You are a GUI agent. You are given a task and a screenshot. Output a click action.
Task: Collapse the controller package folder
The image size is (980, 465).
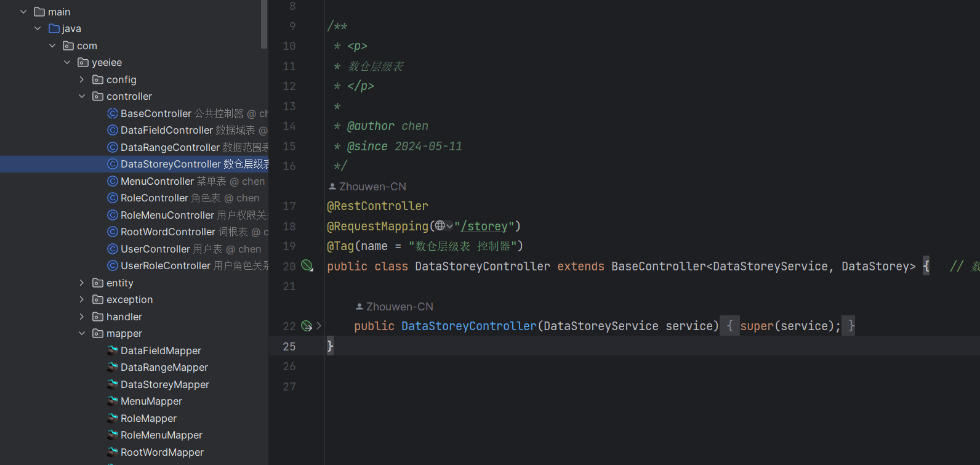[82, 96]
